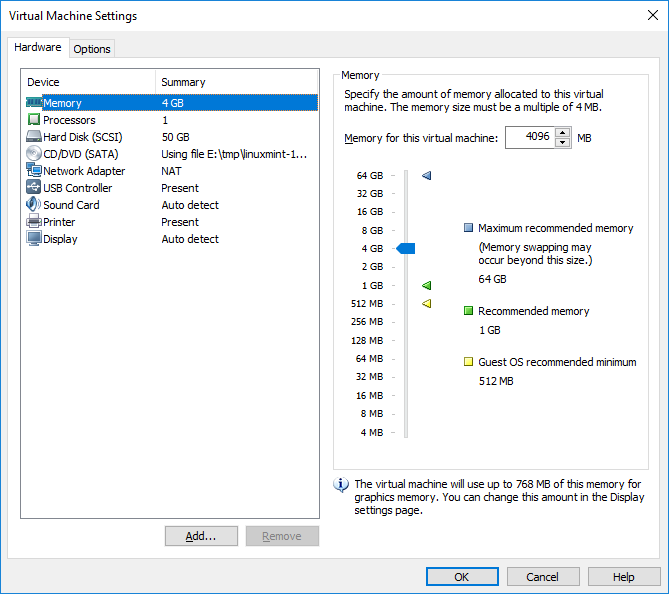Viewport: 669px width, 594px height.
Task: Click the 2 GB label on memory scale
Action: point(372,266)
